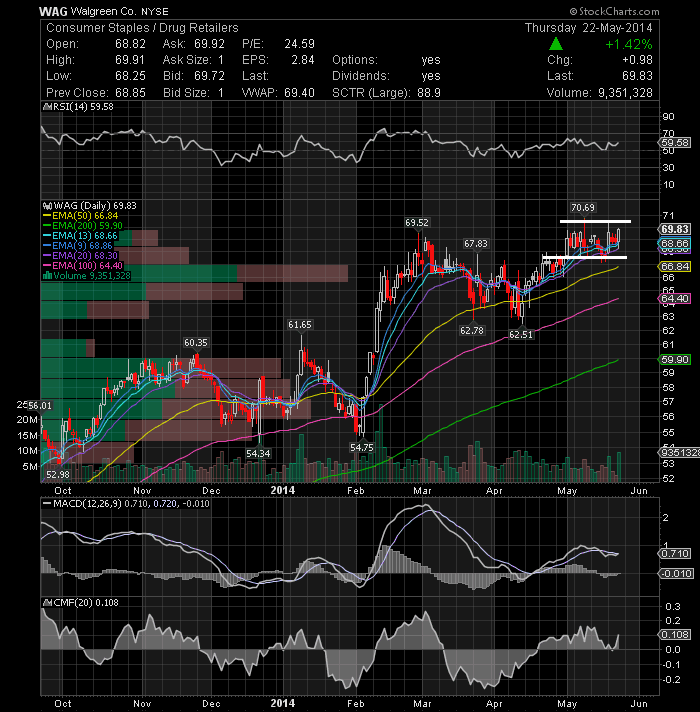Click the High value 69.91
Image resolution: width=700 pixels, height=712 pixels.
[130, 60]
